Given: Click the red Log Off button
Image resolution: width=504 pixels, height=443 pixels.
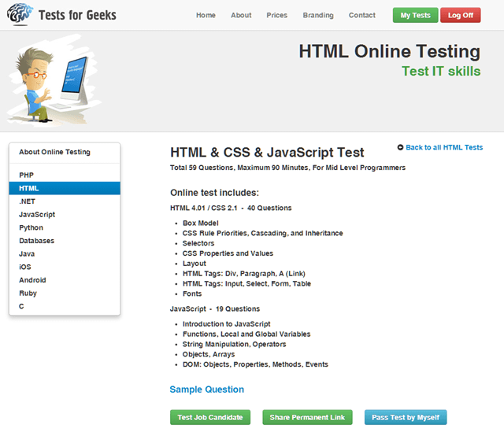Looking at the screenshot, I should [460, 15].
